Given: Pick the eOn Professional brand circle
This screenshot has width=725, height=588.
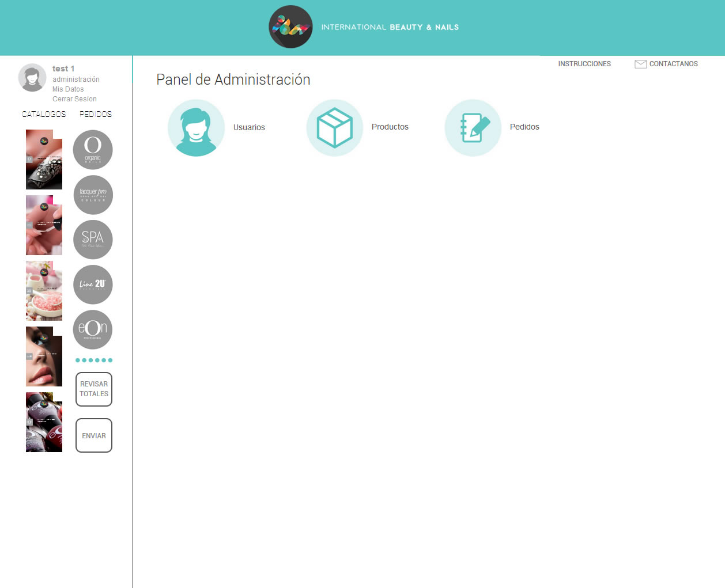Looking at the screenshot, I should tap(93, 329).
